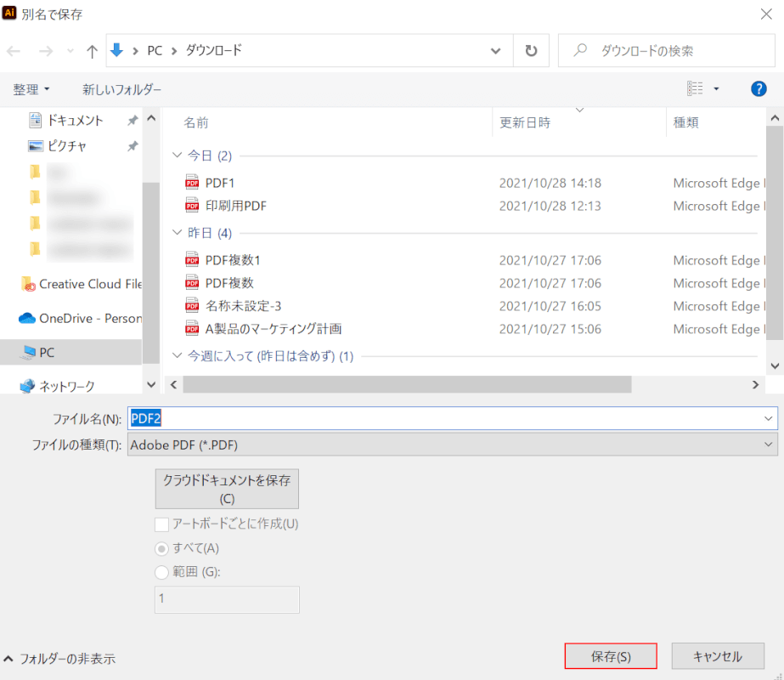Go up one folder level
Image resolution: width=784 pixels, height=680 pixels.
click(92, 51)
